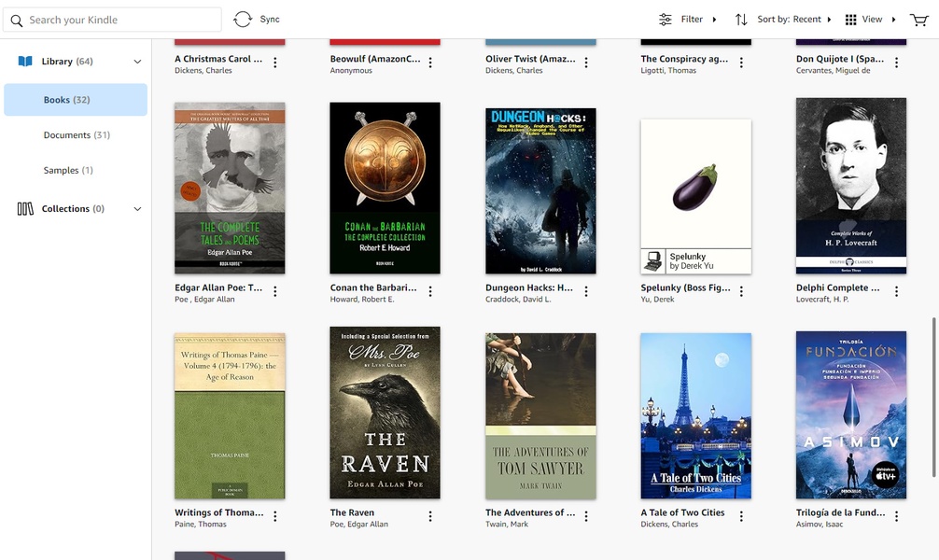939x560 pixels.
Task: Open the shopping cart icon
Action: [x=919, y=20]
